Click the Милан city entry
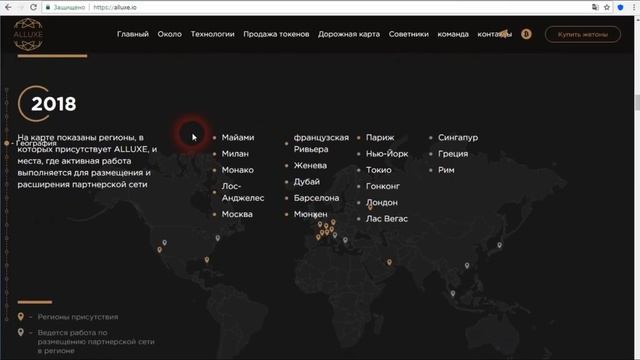640x360 pixels. (235, 154)
